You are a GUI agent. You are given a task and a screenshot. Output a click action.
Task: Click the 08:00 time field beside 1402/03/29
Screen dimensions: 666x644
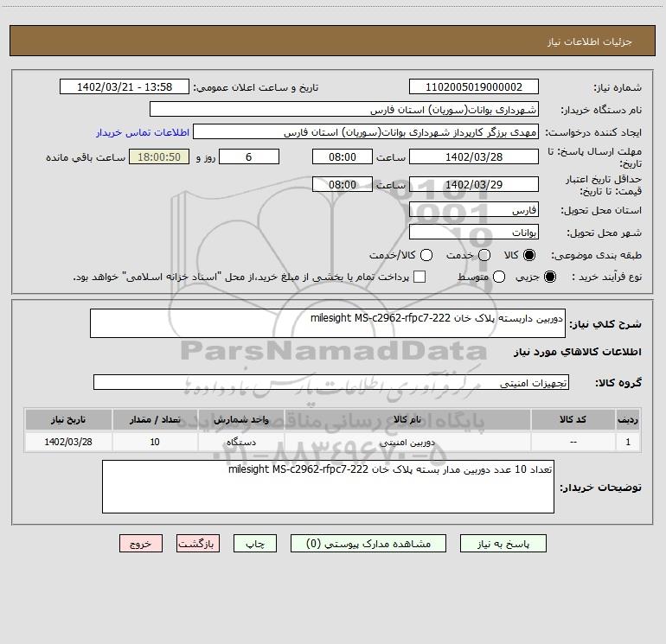(343, 184)
